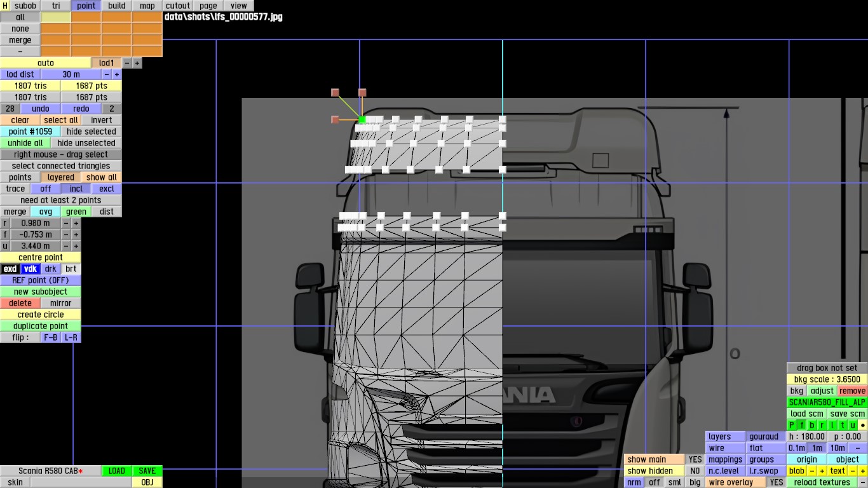Set trace mode to excl
Screen dimensions: 868x488
pyautogui.click(x=107, y=189)
